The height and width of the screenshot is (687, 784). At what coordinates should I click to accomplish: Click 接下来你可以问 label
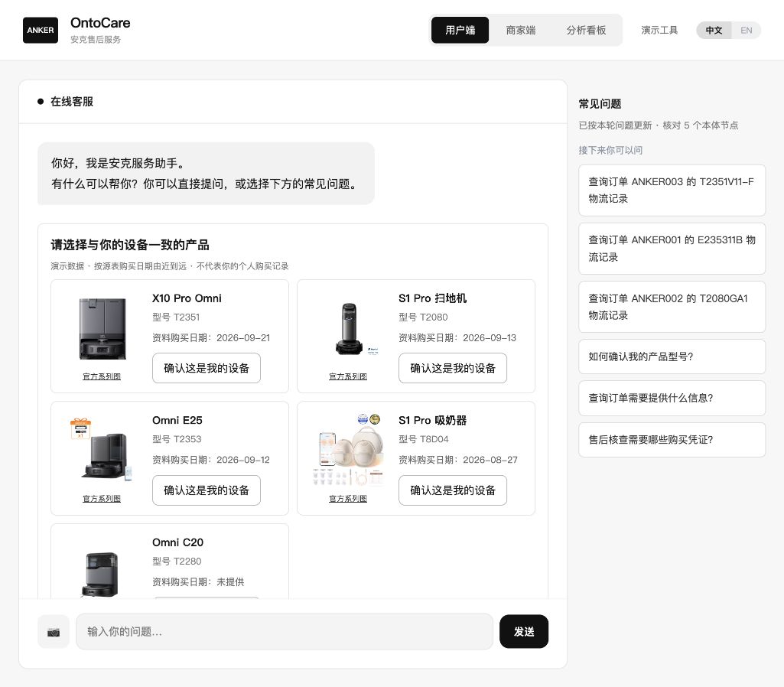pos(610,150)
